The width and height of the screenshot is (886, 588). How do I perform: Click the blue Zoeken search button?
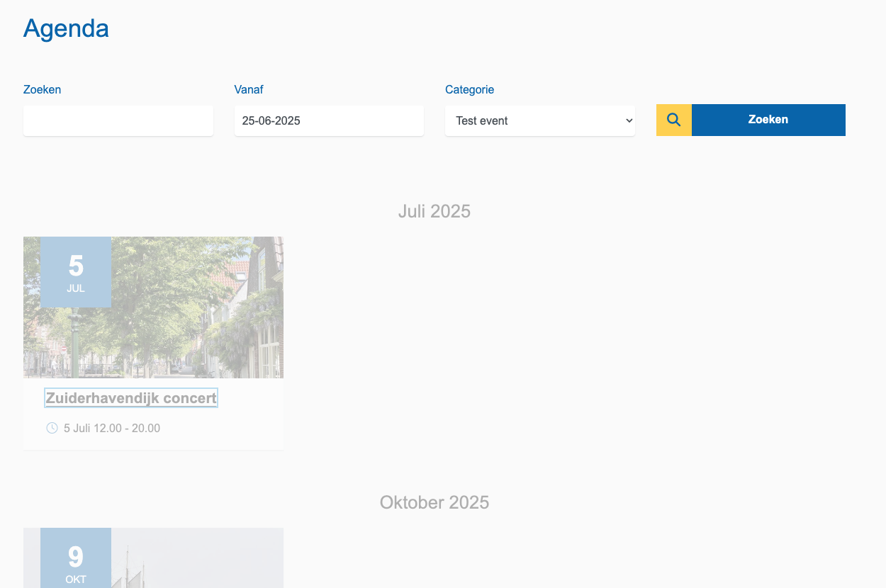[x=768, y=120]
